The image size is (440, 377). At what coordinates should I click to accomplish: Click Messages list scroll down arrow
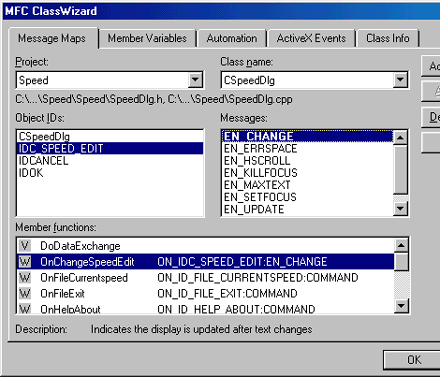400,209
